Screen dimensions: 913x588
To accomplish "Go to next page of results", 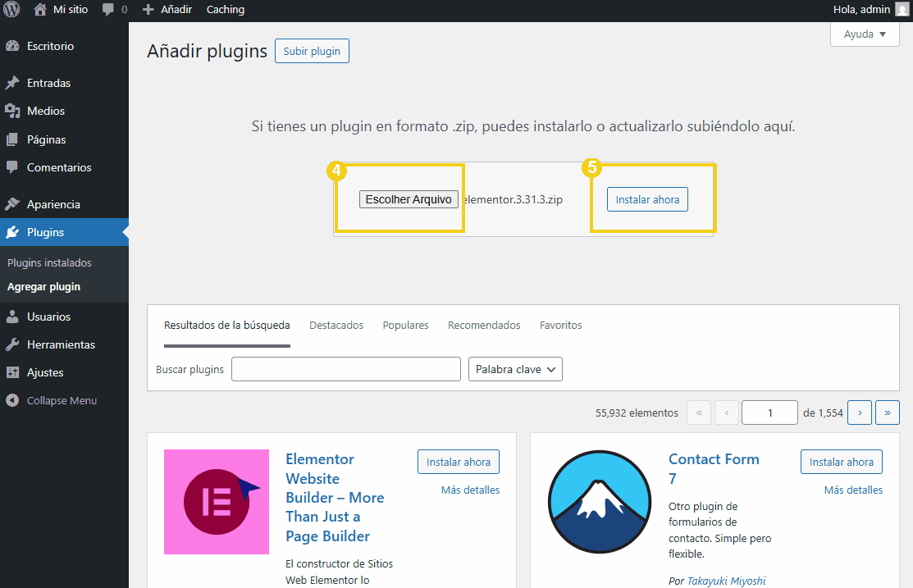I will coord(859,413).
